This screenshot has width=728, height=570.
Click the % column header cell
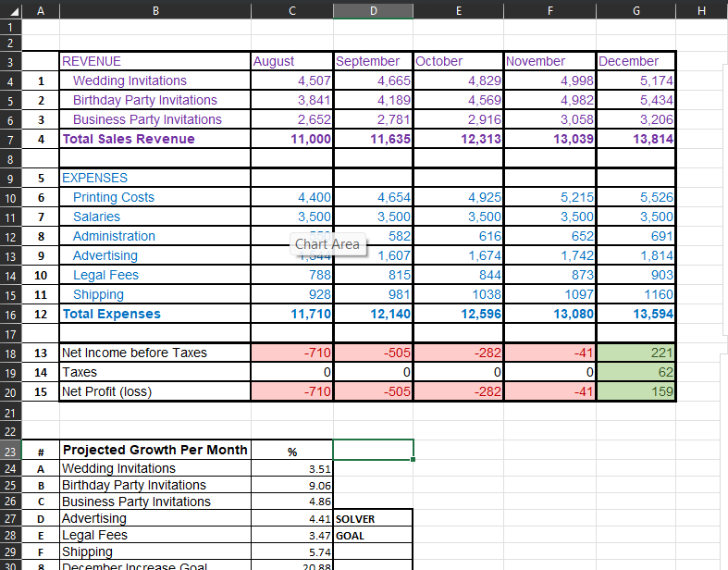(x=292, y=450)
